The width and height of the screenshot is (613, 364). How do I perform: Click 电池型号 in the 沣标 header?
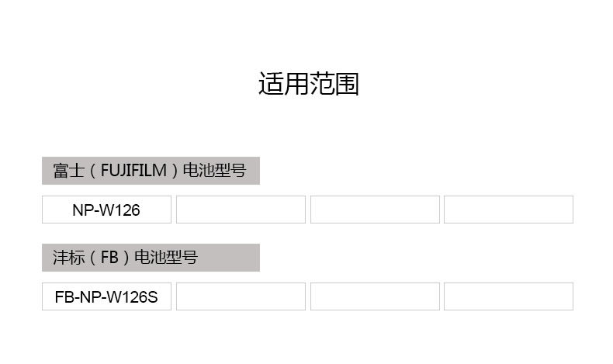pos(166,258)
